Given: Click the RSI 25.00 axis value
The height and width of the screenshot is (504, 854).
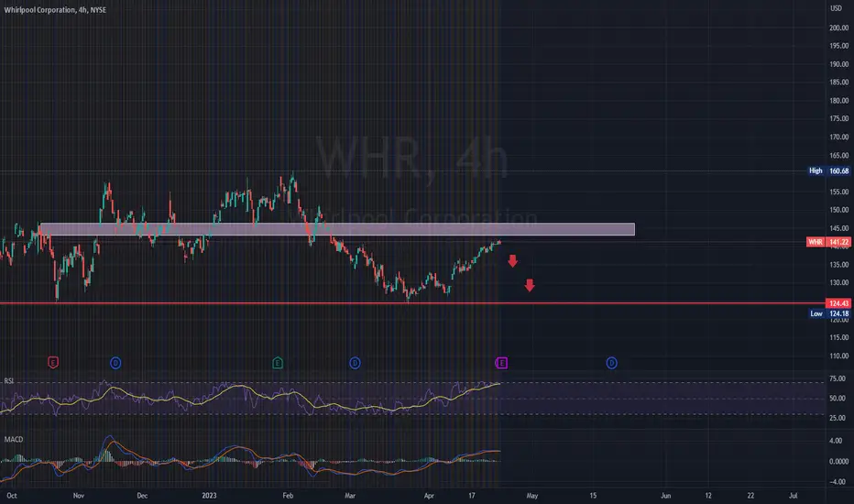Looking at the screenshot, I should coord(838,418).
